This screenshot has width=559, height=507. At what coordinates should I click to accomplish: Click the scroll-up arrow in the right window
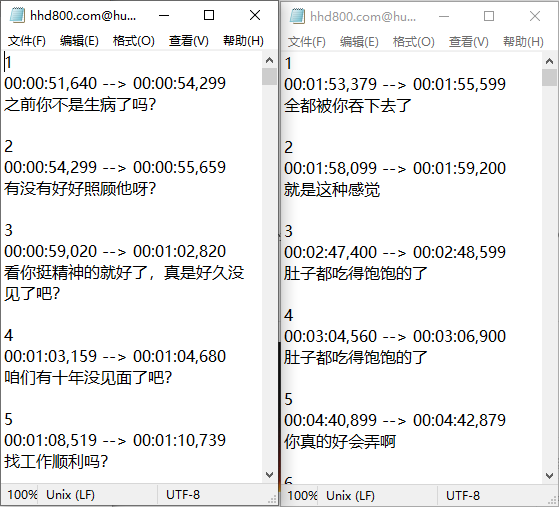point(549,61)
